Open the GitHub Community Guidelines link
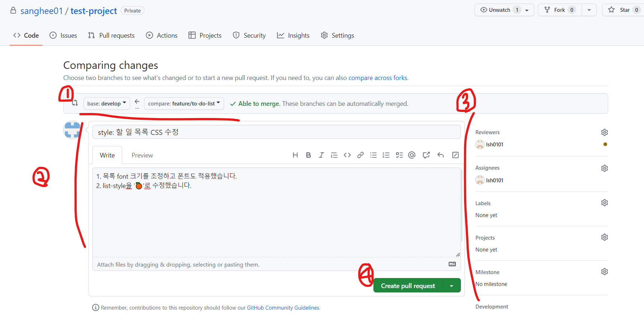644x315 pixels. (x=283, y=308)
